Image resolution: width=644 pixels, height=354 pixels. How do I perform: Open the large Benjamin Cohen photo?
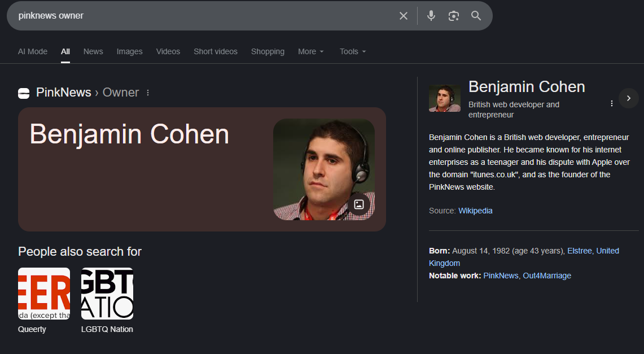(x=324, y=169)
